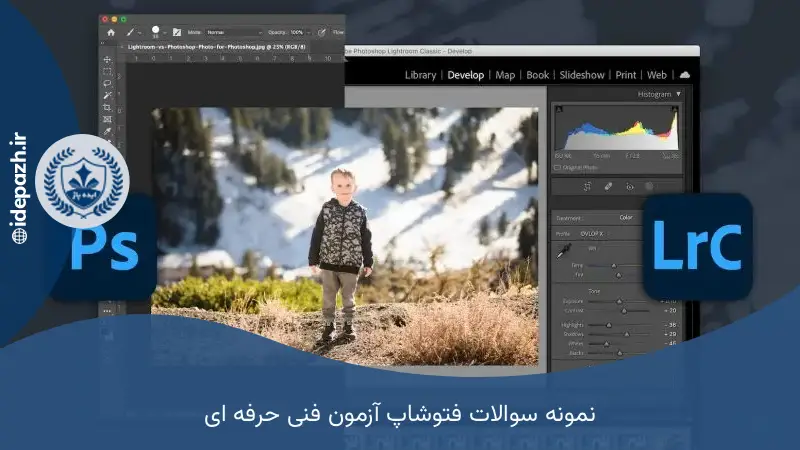The height and width of the screenshot is (450, 800).
Task: Click the Highlights slider handle
Action: (609, 325)
